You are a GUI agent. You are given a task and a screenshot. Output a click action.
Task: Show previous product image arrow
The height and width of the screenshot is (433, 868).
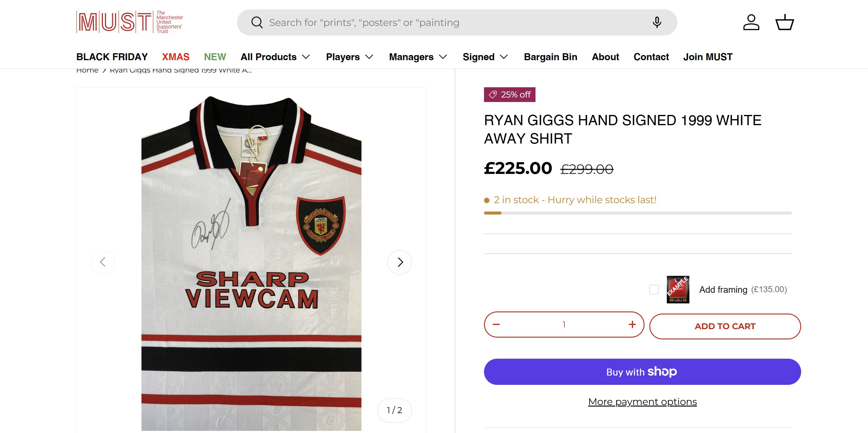pos(103,262)
